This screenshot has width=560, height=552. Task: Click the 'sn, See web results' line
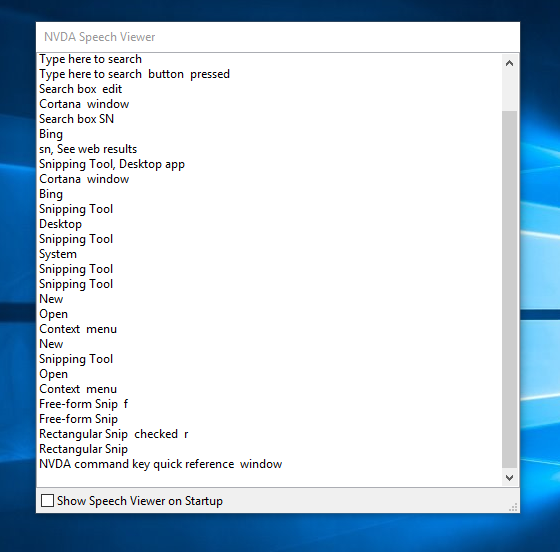pyautogui.click(x=88, y=149)
